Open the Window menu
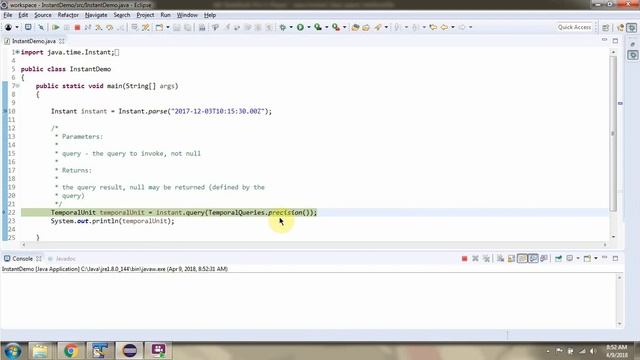The width and height of the screenshot is (640, 360). point(187,15)
